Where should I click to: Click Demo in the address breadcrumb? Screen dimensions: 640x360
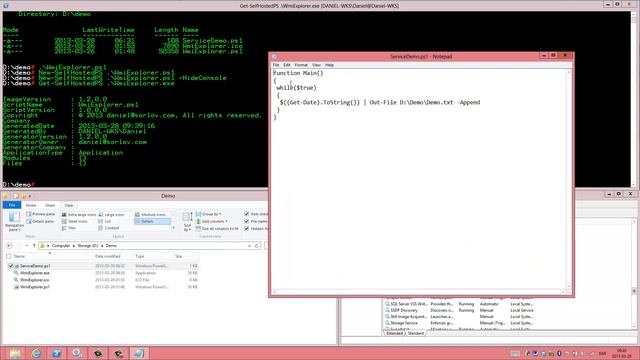(111, 246)
